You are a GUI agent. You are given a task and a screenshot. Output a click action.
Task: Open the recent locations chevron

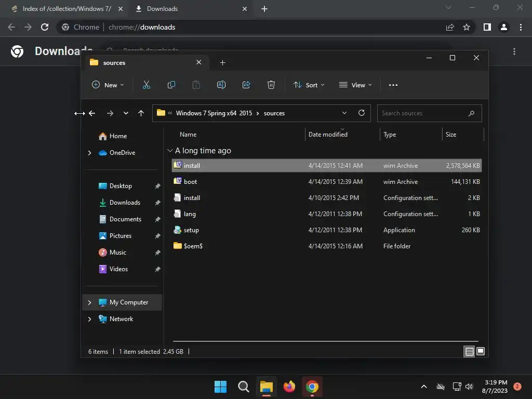click(126, 113)
